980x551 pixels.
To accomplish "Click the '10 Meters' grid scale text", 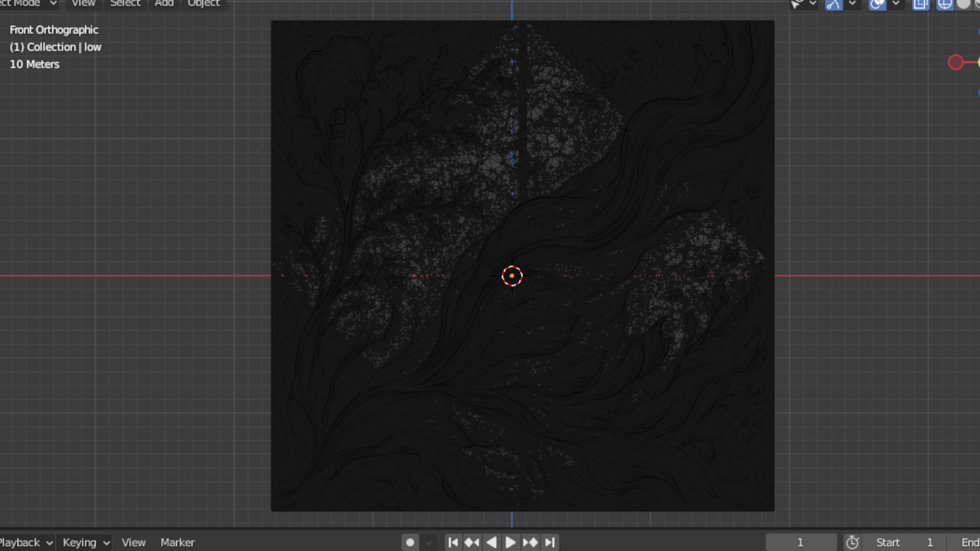I will [x=35, y=64].
